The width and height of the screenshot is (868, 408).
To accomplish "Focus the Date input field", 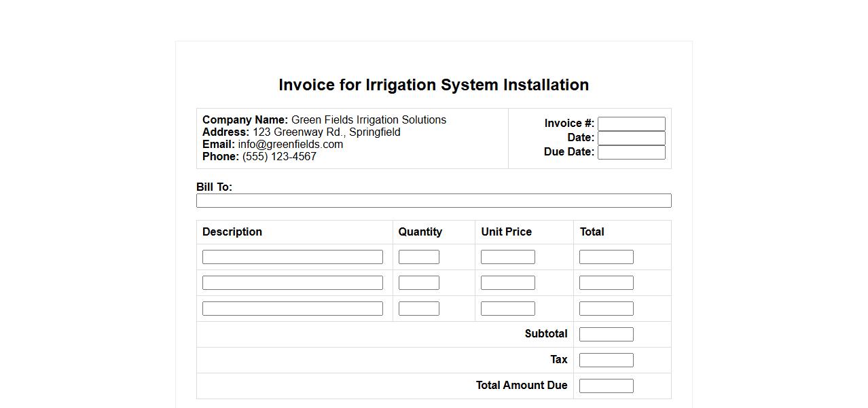I will coord(631,138).
